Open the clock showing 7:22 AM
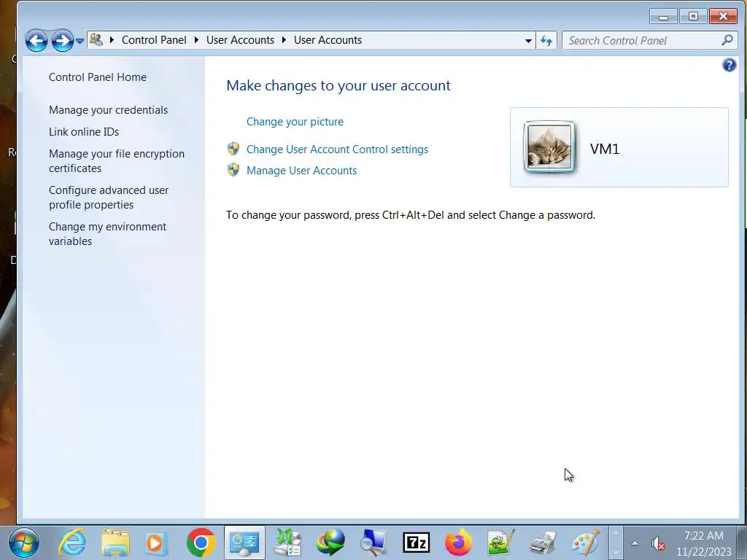 pyautogui.click(x=704, y=543)
